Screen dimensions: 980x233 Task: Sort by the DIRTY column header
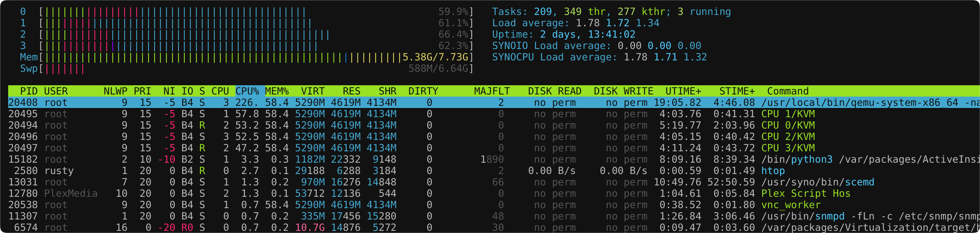click(423, 91)
